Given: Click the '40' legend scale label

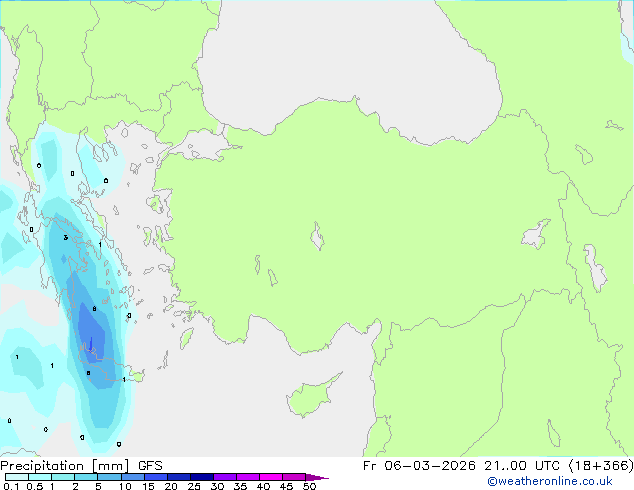Looking at the screenshot, I should [263, 486].
